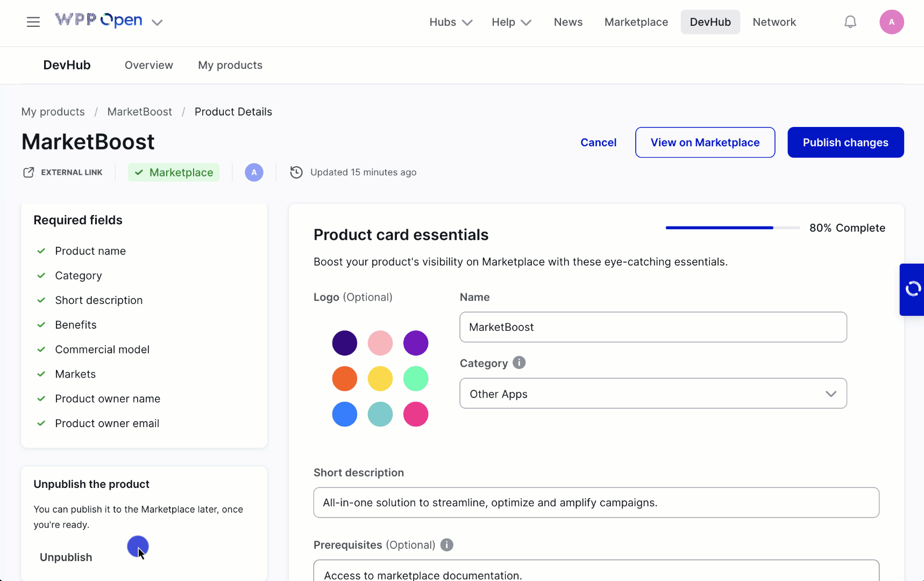
Task: Expand the Help dropdown menu
Action: pos(511,22)
